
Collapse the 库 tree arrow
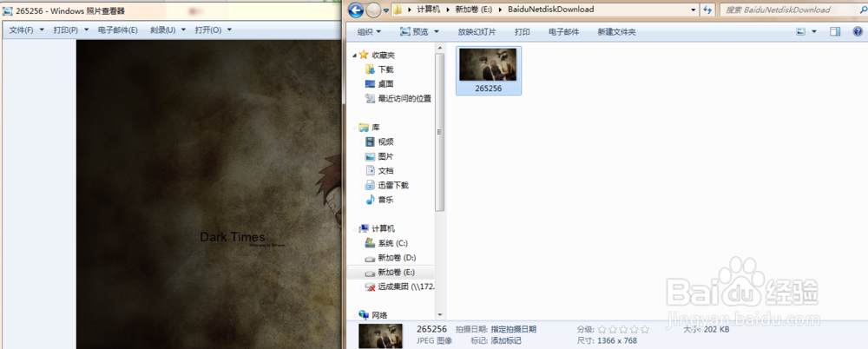355,128
